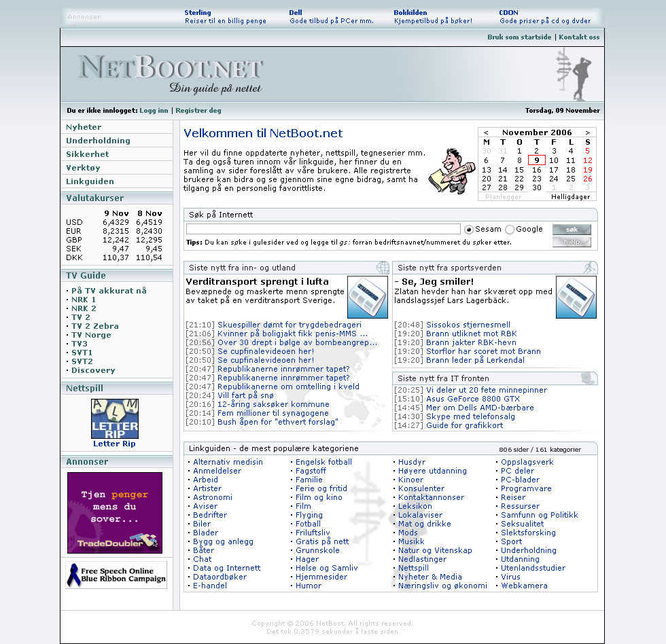This screenshot has width=666, height=644.
Task: Open På TV akkurat nå listing
Action: (109, 291)
